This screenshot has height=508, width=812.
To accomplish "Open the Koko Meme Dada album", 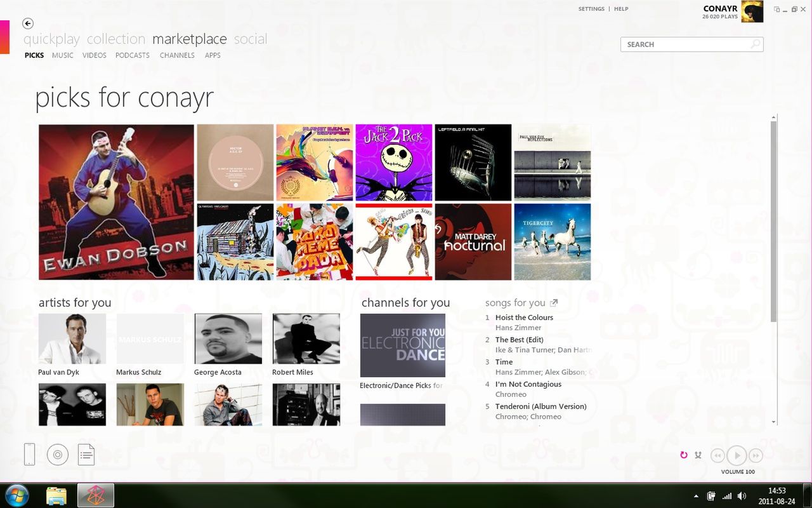I will (x=315, y=242).
